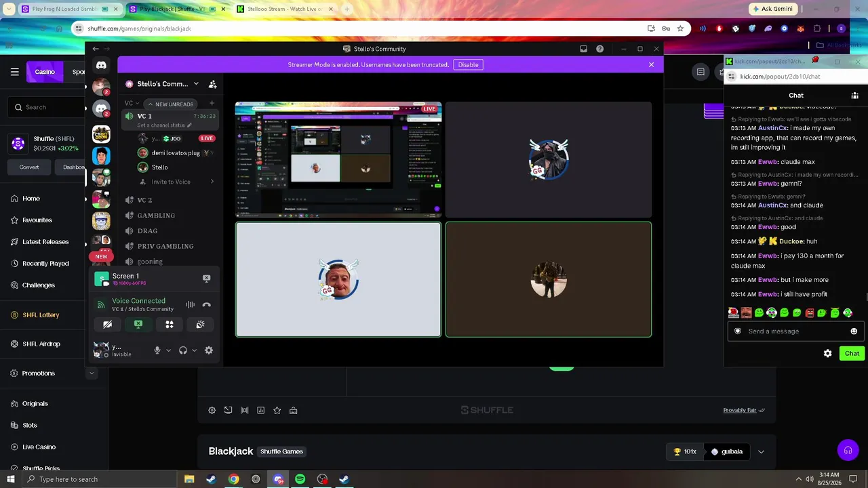The height and width of the screenshot is (488, 868).
Task: Toggle Discord screen share button
Action: [x=138, y=325]
